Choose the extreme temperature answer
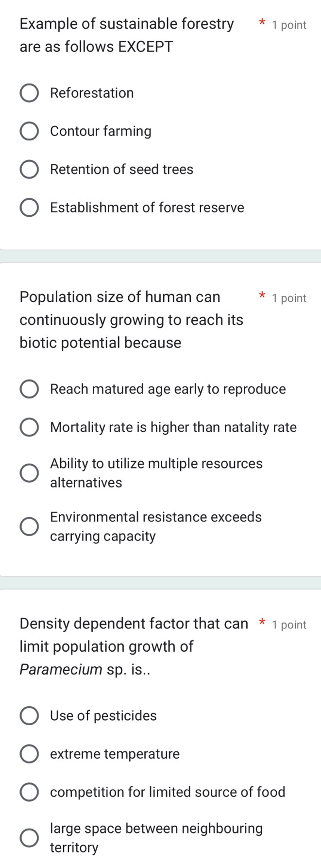 point(29,754)
